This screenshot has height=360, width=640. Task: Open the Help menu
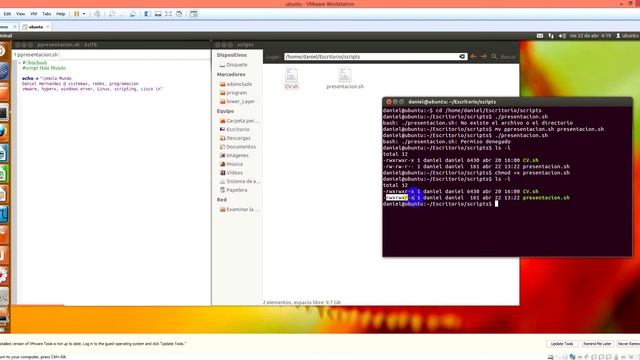point(61,13)
